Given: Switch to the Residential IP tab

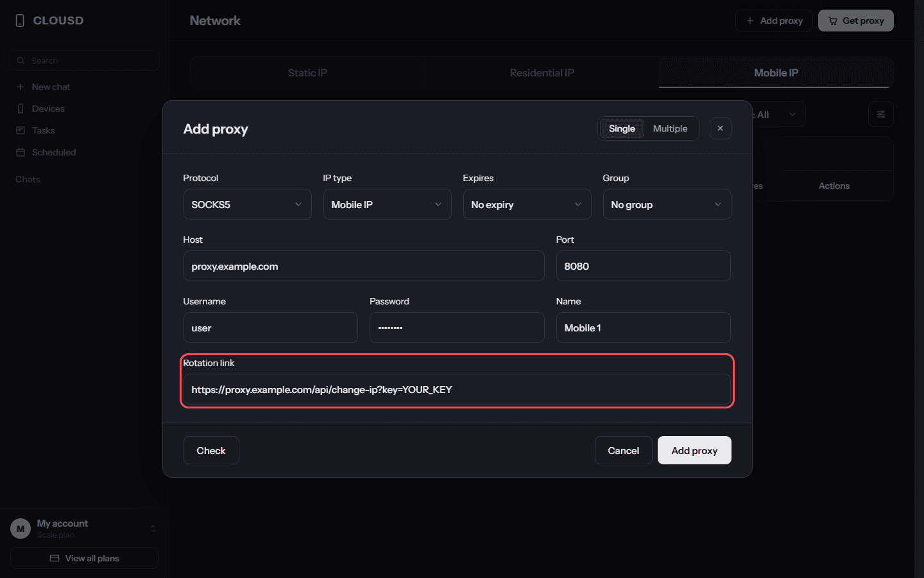Looking at the screenshot, I should (x=542, y=73).
